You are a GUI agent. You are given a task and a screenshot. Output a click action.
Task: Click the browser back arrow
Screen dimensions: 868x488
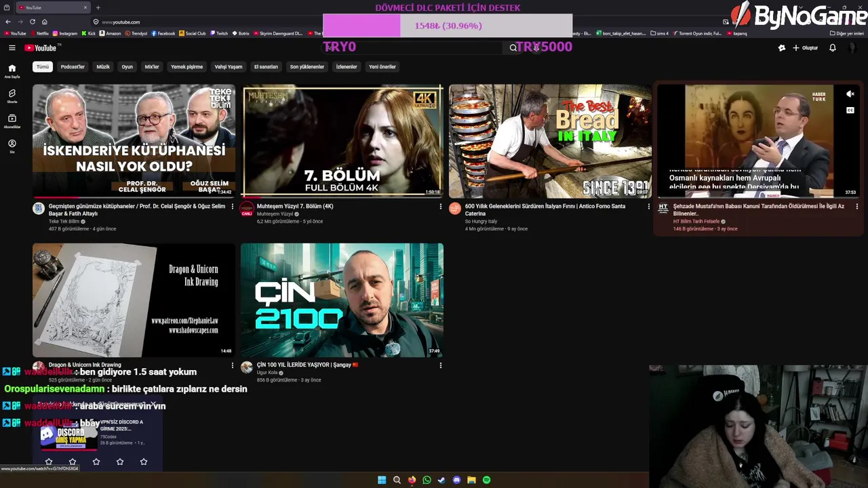tap(8, 22)
